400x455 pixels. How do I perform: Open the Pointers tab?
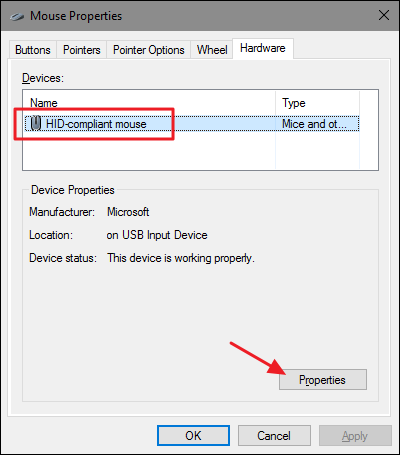click(x=82, y=50)
